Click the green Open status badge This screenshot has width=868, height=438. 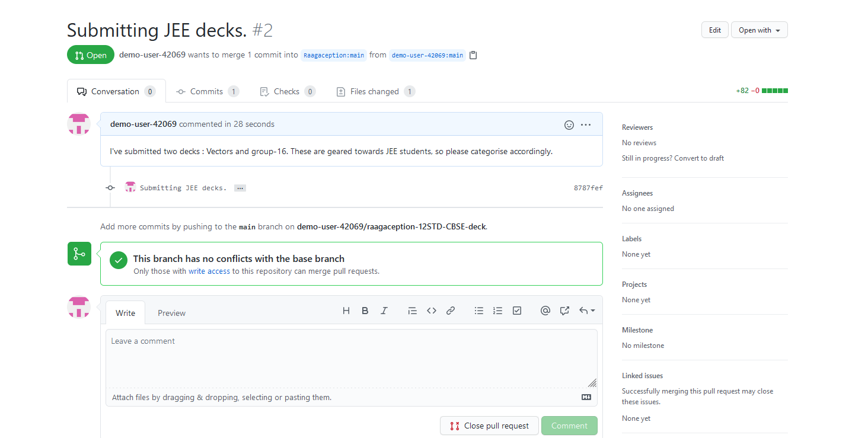click(91, 55)
